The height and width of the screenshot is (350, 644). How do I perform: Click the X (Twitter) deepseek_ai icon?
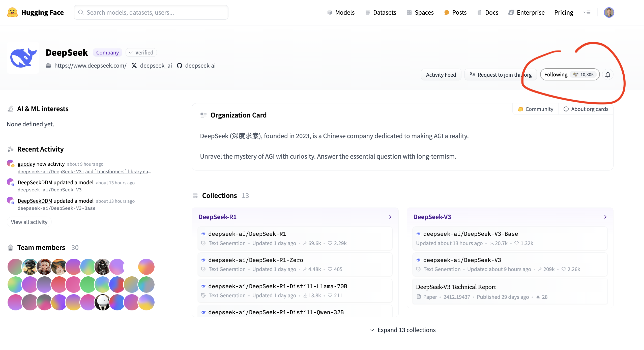(x=134, y=66)
